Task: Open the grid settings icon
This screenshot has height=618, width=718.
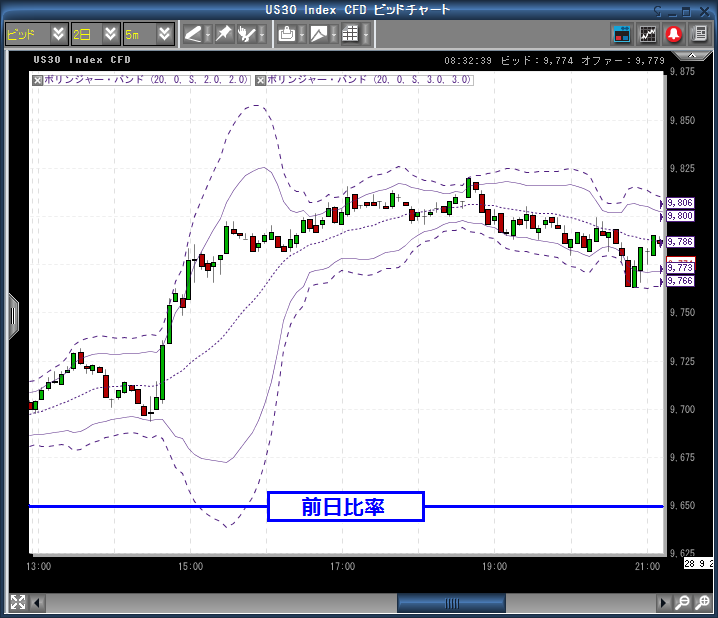Action: [x=349, y=34]
